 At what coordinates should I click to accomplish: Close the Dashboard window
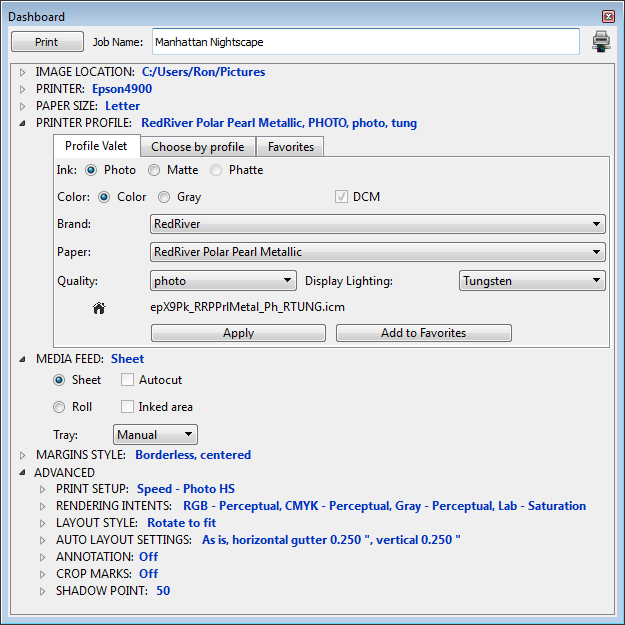(608, 16)
